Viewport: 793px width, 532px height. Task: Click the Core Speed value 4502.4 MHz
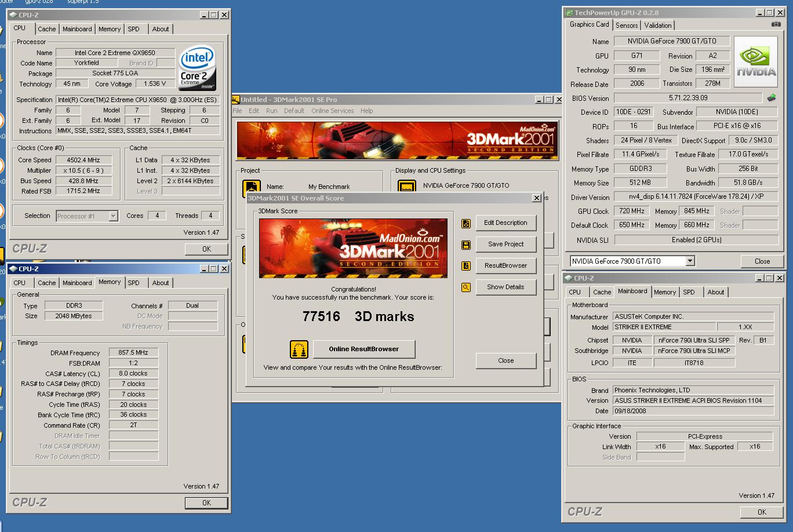coord(83,161)
